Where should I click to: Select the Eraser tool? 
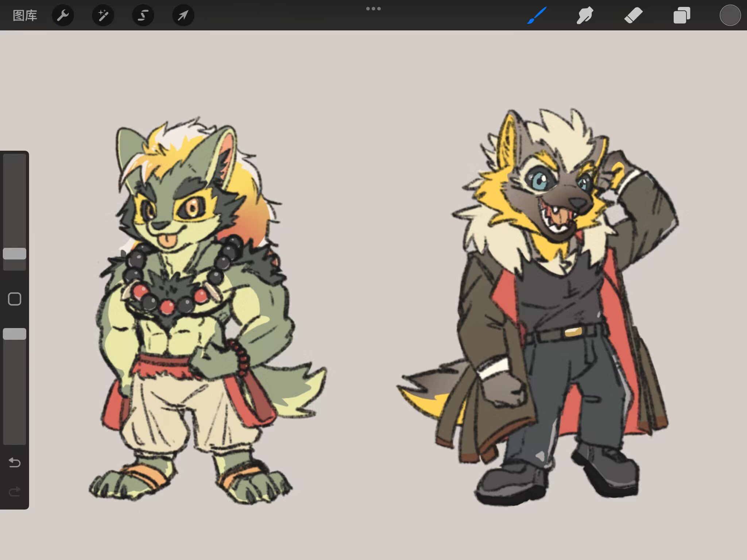(633, 15)
